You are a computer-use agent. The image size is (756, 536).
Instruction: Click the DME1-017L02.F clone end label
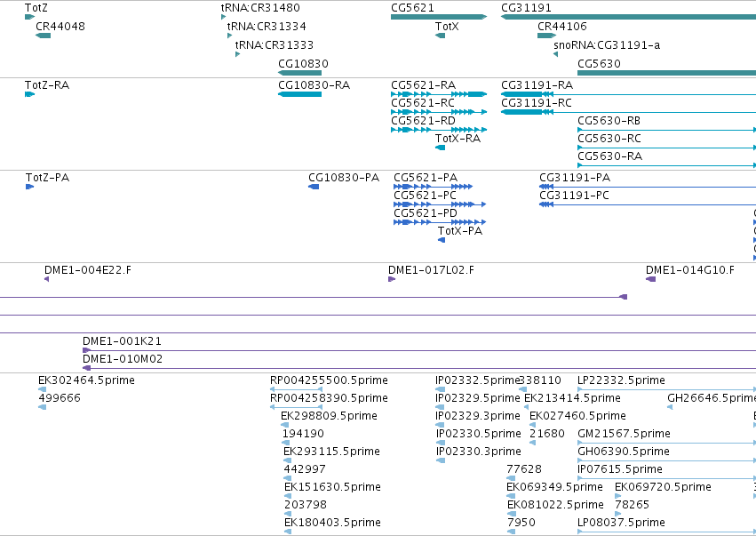click(431, 270)
